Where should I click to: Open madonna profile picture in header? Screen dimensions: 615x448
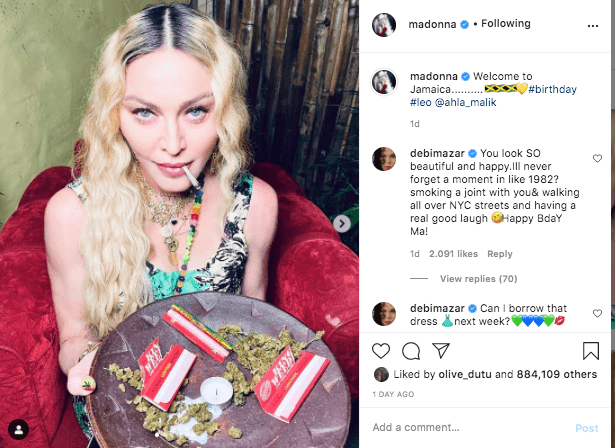(384, 25)
